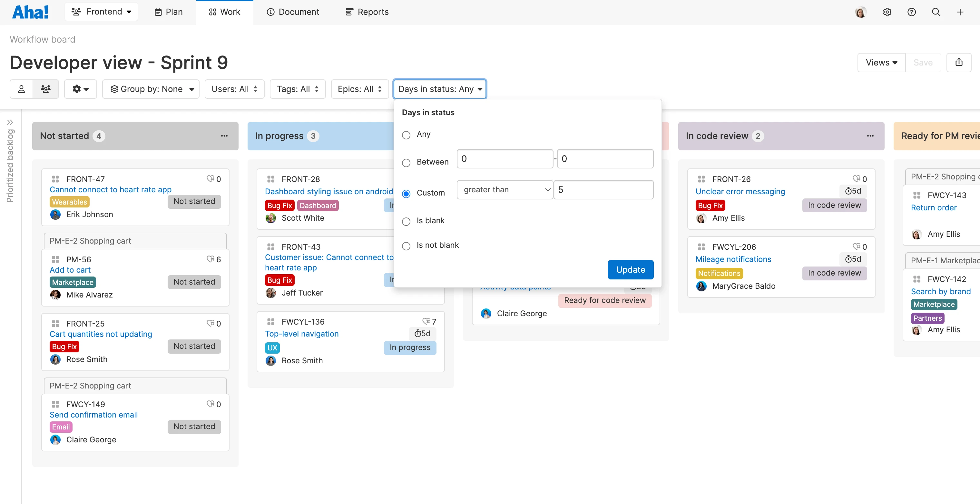
Task: Switch to single-user view icon
Action: [22, 89]
